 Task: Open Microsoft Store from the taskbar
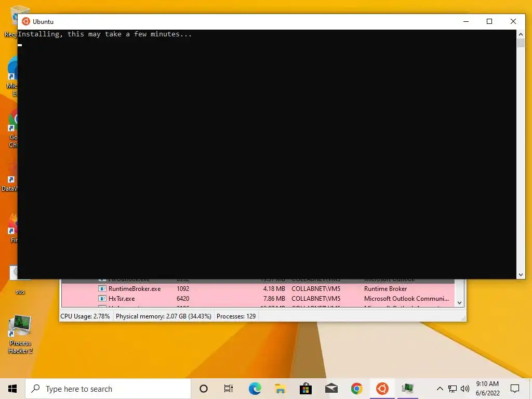305,389
